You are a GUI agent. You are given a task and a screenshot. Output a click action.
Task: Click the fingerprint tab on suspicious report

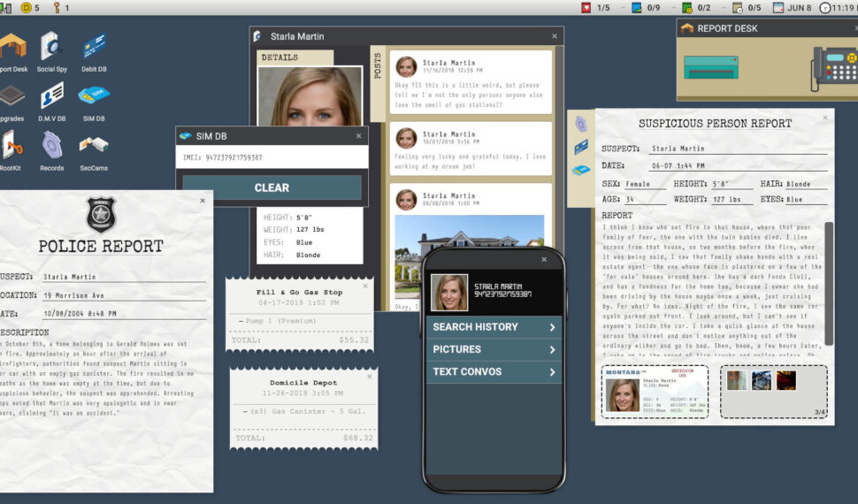[x=581, y=125]
